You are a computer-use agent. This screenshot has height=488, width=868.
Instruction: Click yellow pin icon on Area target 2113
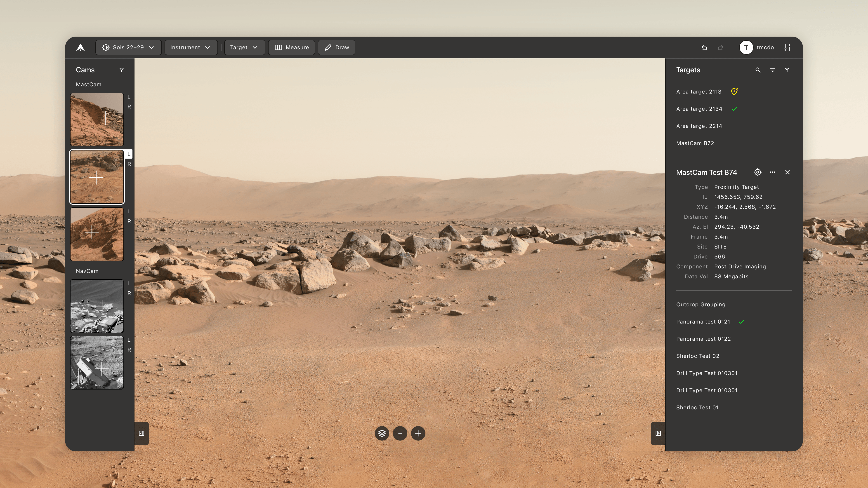coord(735,91)
